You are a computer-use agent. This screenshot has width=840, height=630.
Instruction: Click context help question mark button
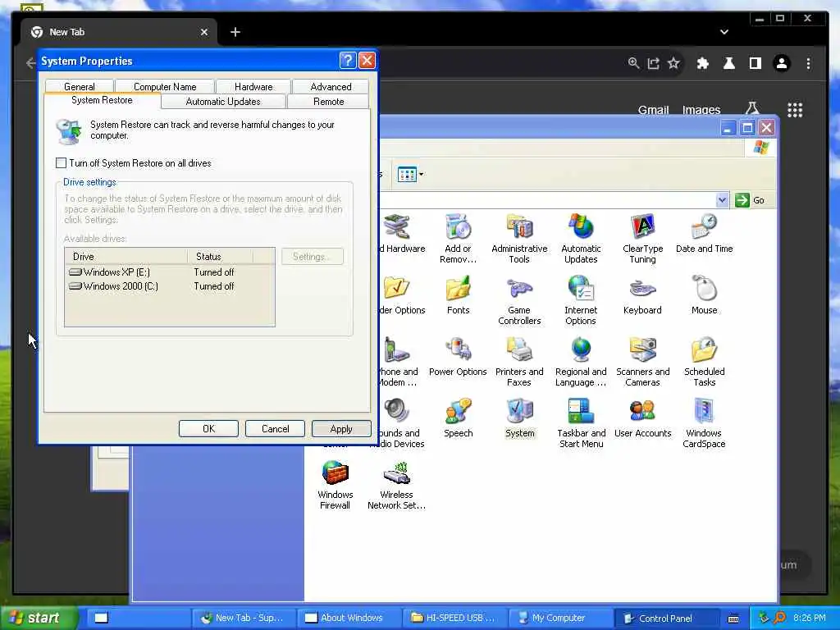(348, 61)
